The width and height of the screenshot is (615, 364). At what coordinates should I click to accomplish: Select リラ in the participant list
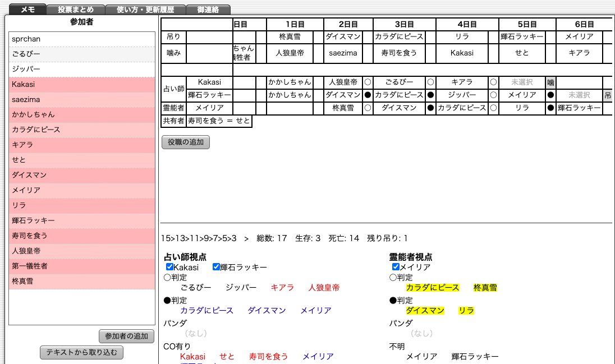[81, 205]
